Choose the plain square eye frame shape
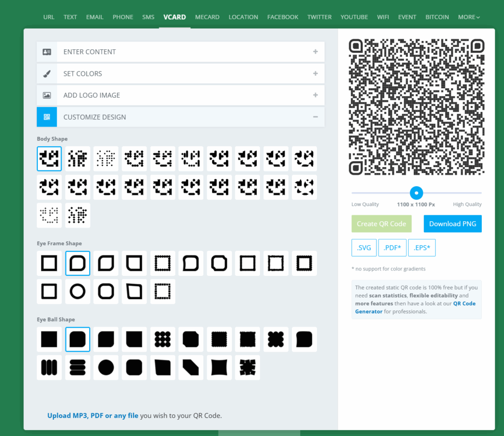The height and width of the screenshot is (436, 504). click(49, 263)
